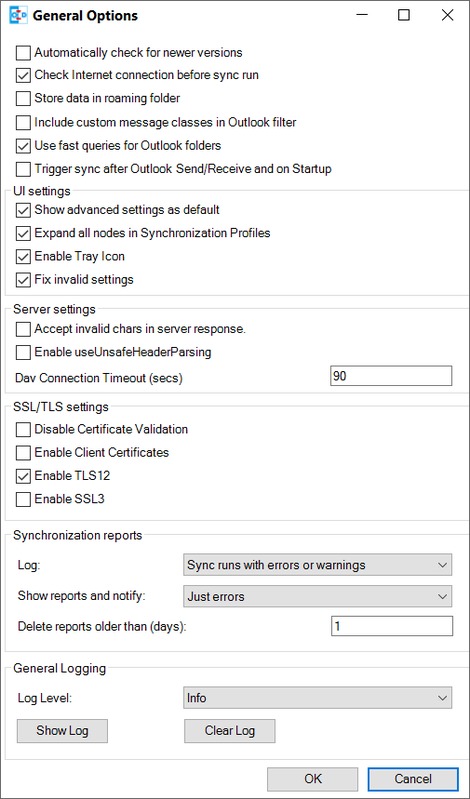Image resolution: width=470 pixels, height=799 pixels.
Task: Expand the Show reports and notify dropdown
Action: click(317, 596)
